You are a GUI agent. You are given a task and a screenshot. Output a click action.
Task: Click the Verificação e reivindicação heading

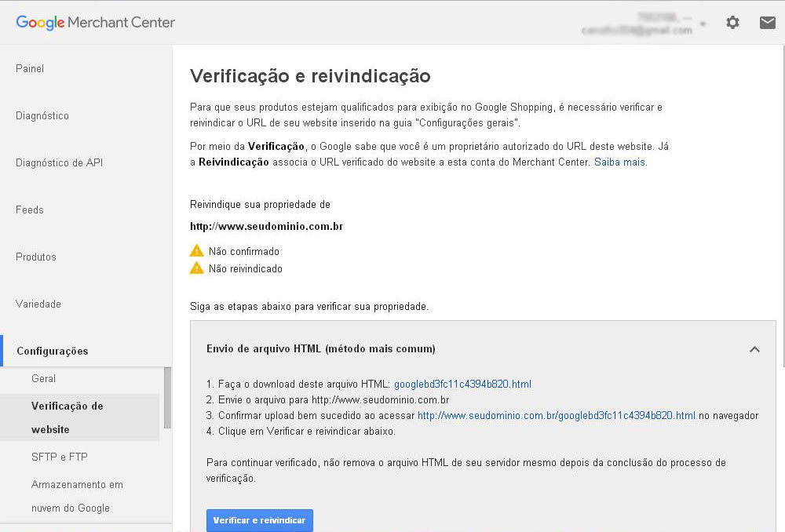(x=310, y=76)
